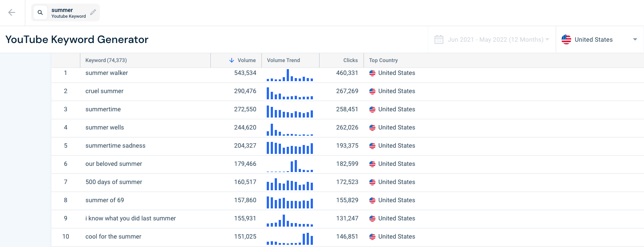The height and width of the screenshot is (247, 644).
Task: Select the cool for the summer keyword
Action: [x=113, y=237]
